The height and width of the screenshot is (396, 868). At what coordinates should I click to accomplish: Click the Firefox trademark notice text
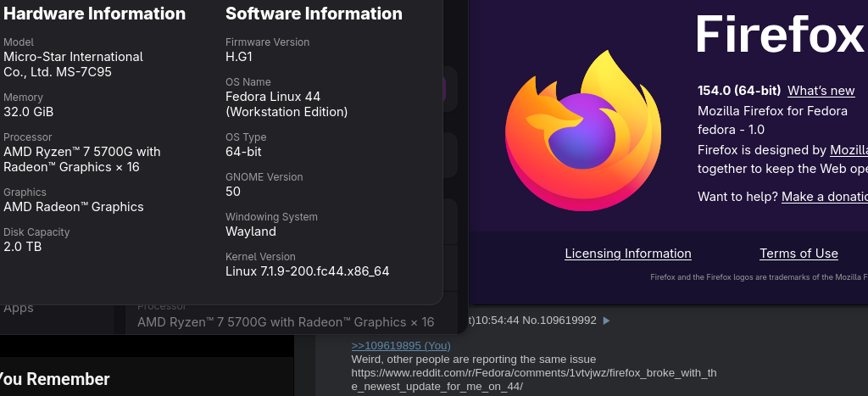759,277
